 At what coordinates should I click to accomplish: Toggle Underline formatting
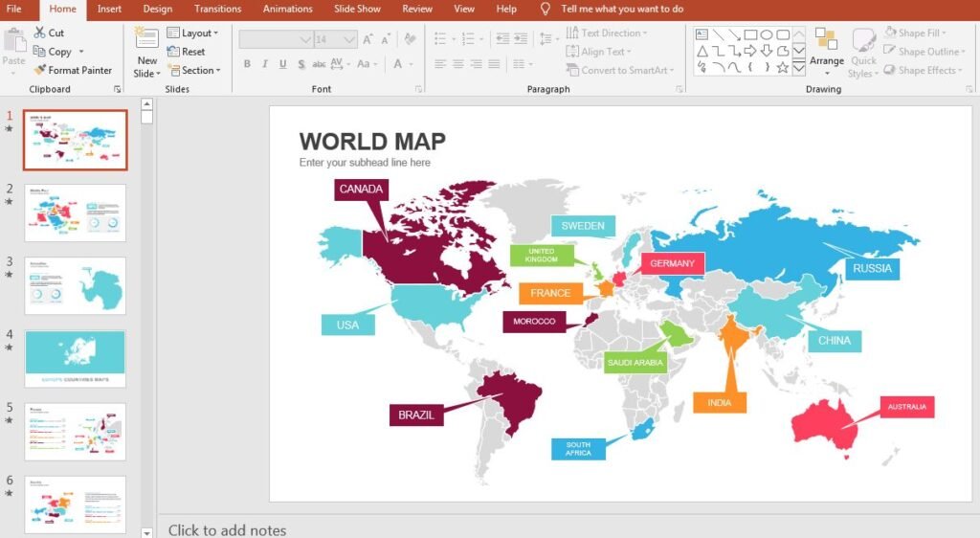283,64
